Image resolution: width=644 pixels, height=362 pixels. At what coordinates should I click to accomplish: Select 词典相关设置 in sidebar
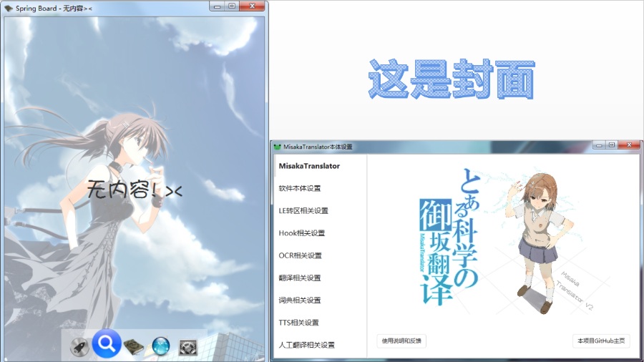[x=300, y=300]
